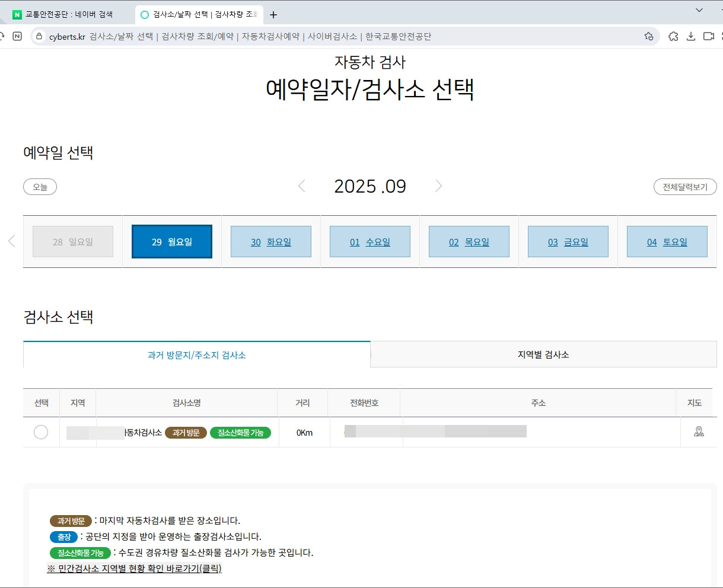
Task: Click the site security icon in the address bar
Action: [x=38, y=36]
